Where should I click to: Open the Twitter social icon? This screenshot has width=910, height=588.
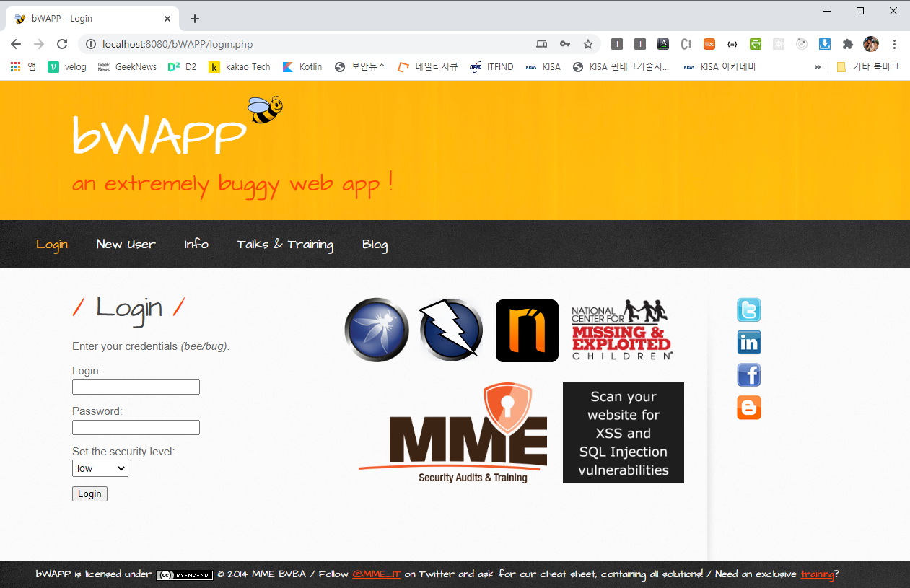748,310
